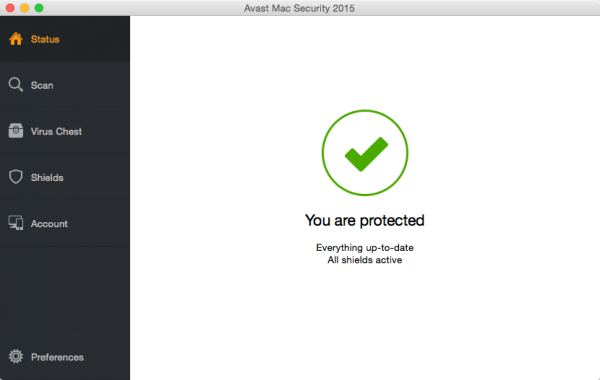Open Virus Chest from sidebar text

[x=56, y=132]
